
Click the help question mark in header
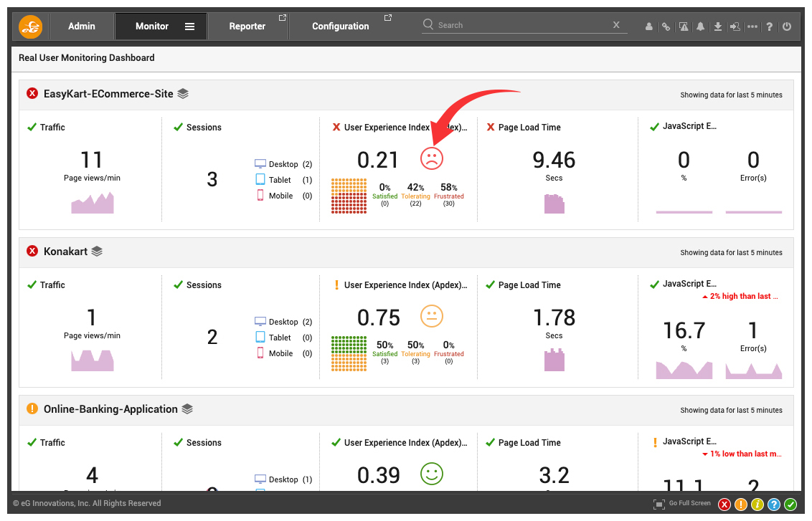(770, 27)
